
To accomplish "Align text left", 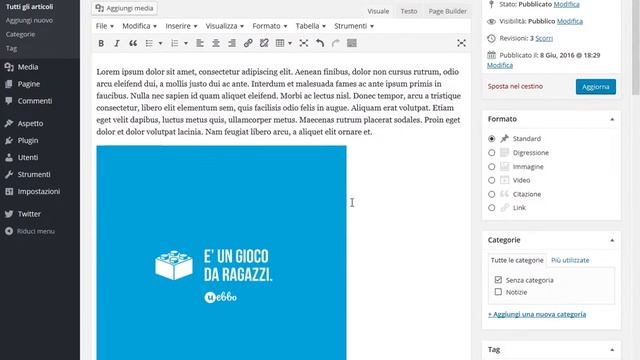I will coord(200,43).
